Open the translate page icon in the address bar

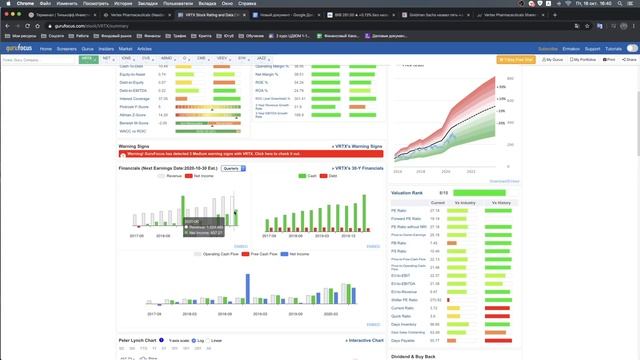pos(576,26)
